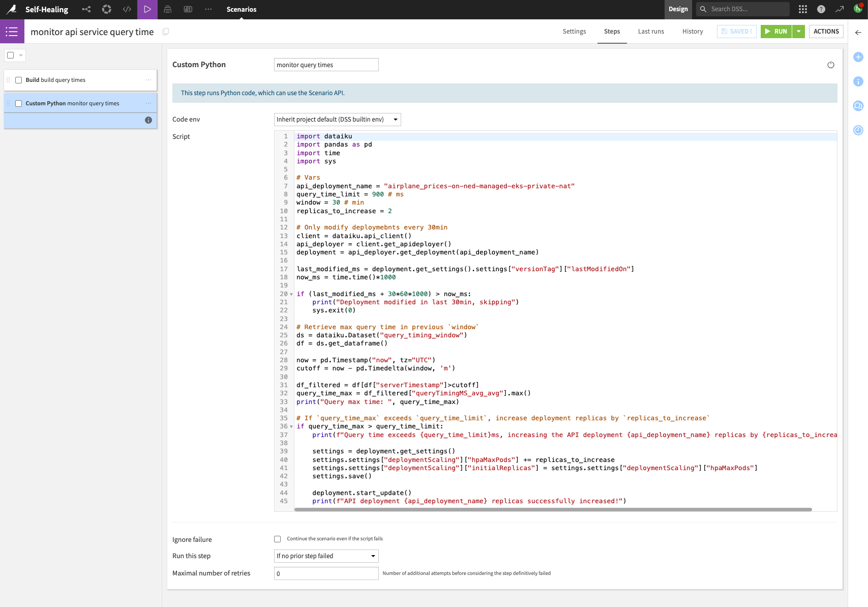Enable continue scenario if script fails checkbox
Screen dimensions: 868x607
[x=278, y=539]
